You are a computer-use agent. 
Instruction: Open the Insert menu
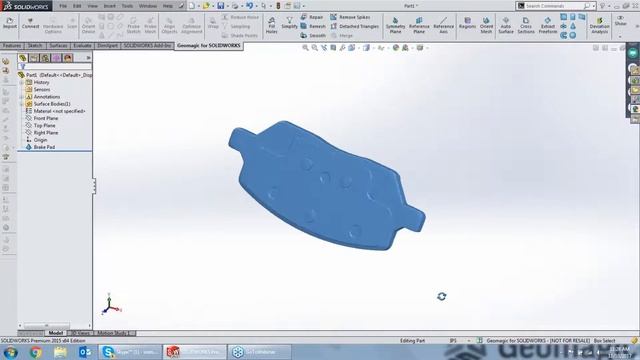pos(109,6)
